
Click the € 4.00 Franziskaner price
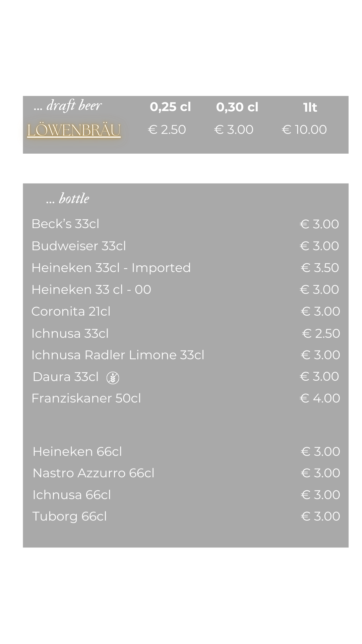coord(319,398)
